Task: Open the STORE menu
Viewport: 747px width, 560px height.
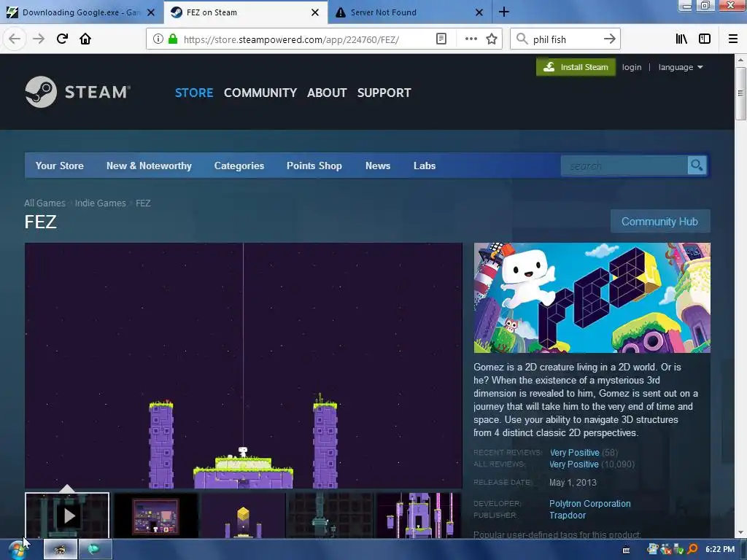Action: tap(194, 93)
